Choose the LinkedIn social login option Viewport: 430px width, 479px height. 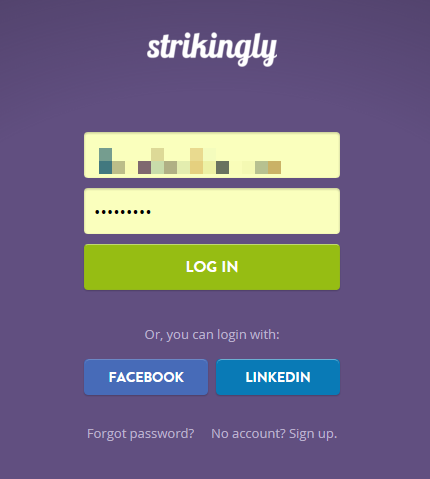coord(278,377)
